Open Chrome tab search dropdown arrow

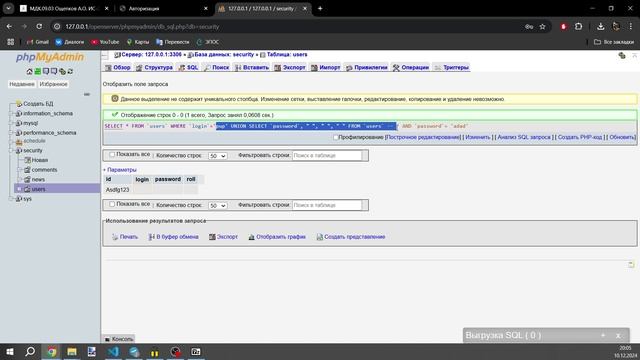coord(8,8)
